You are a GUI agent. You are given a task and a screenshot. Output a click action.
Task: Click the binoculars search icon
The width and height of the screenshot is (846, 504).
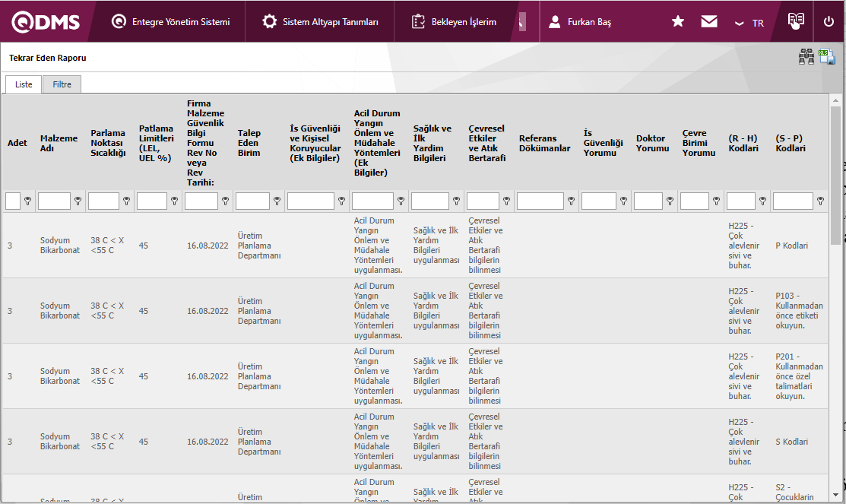(806, 57)
